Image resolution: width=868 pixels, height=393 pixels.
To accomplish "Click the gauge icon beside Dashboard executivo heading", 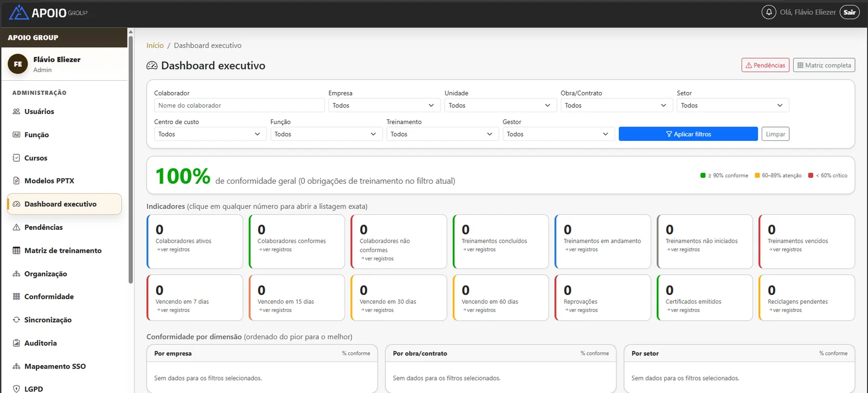I will pos(152,66).
